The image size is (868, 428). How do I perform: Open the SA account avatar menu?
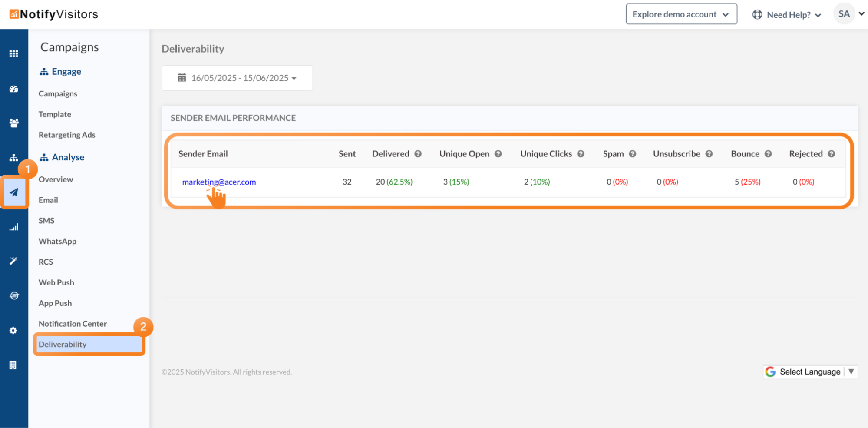click(x=848, y=14)
